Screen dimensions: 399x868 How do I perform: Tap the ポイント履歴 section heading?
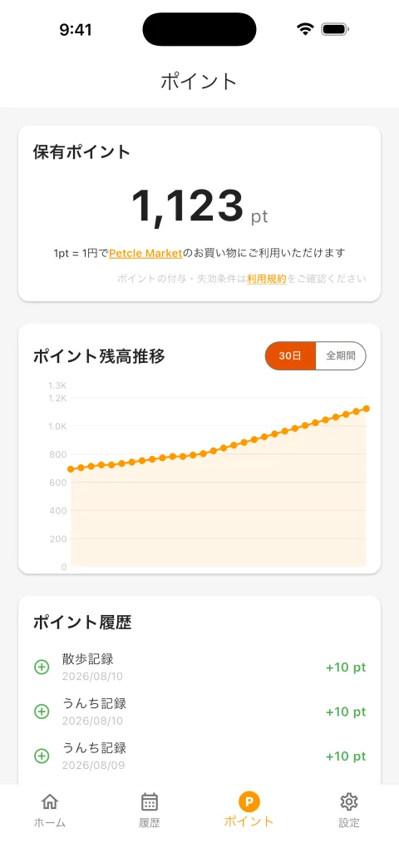pyautogui.click(x=82, y=622)
